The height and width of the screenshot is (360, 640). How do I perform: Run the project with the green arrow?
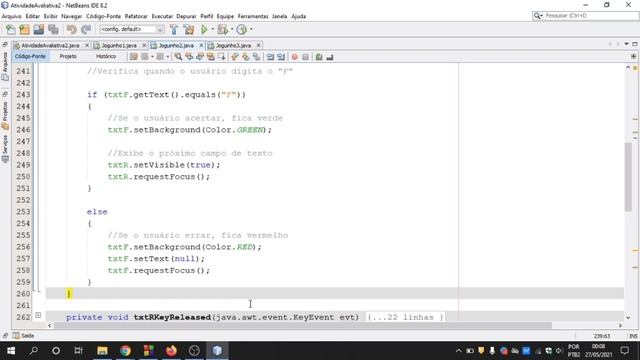click(x=204, y=29)
